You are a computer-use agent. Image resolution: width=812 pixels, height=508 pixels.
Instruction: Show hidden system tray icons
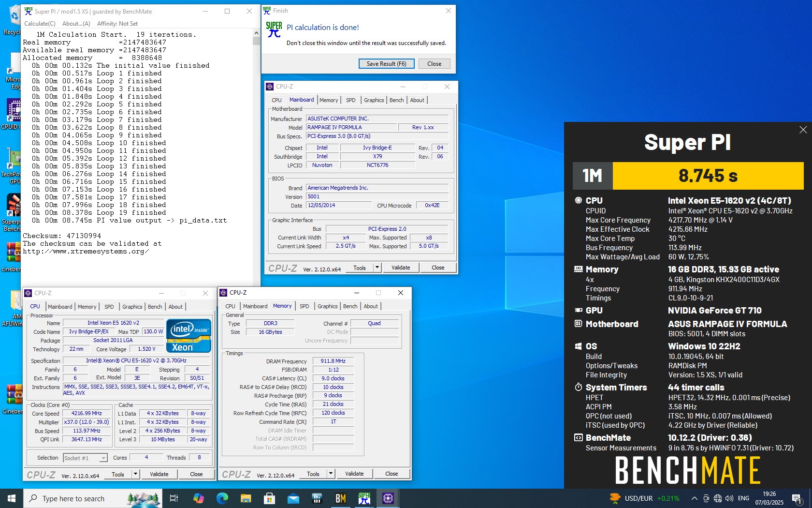(694, 498)
